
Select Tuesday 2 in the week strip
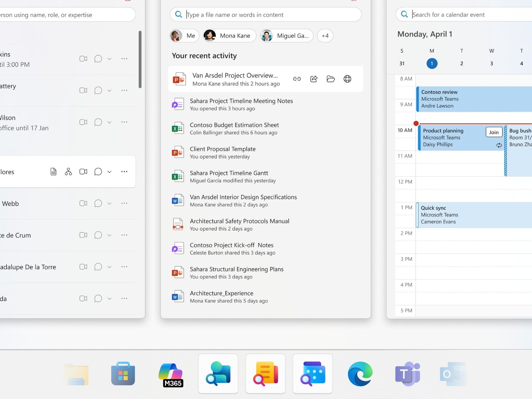[462, 63]
